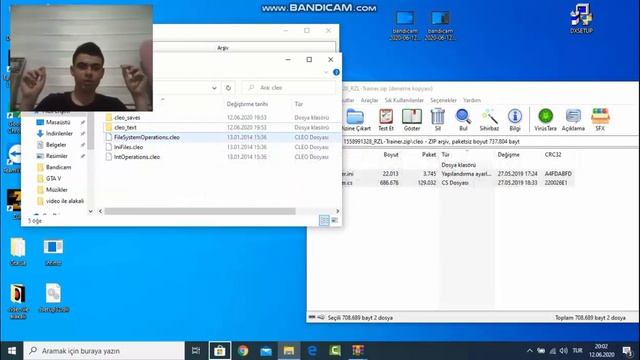Screen dimensions: 640x360
Task: Open DXSETUP desktop icon
Action: point(581,18)
